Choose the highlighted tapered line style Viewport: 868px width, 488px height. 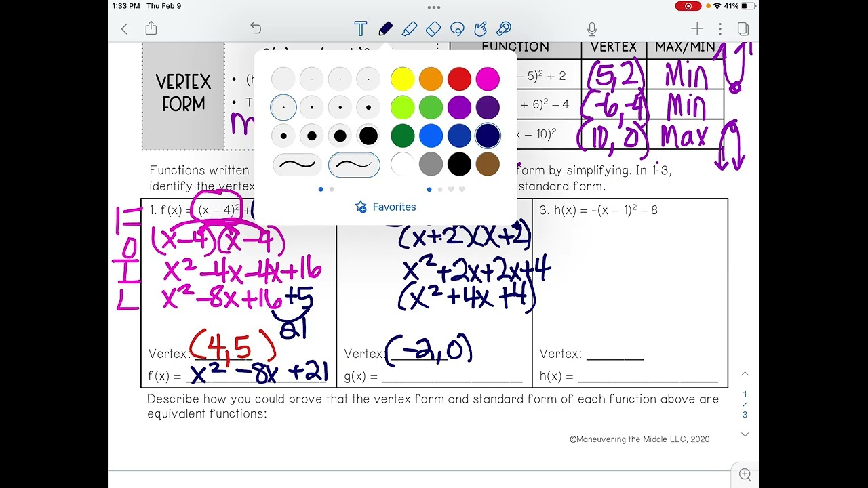tap(354, 165)
